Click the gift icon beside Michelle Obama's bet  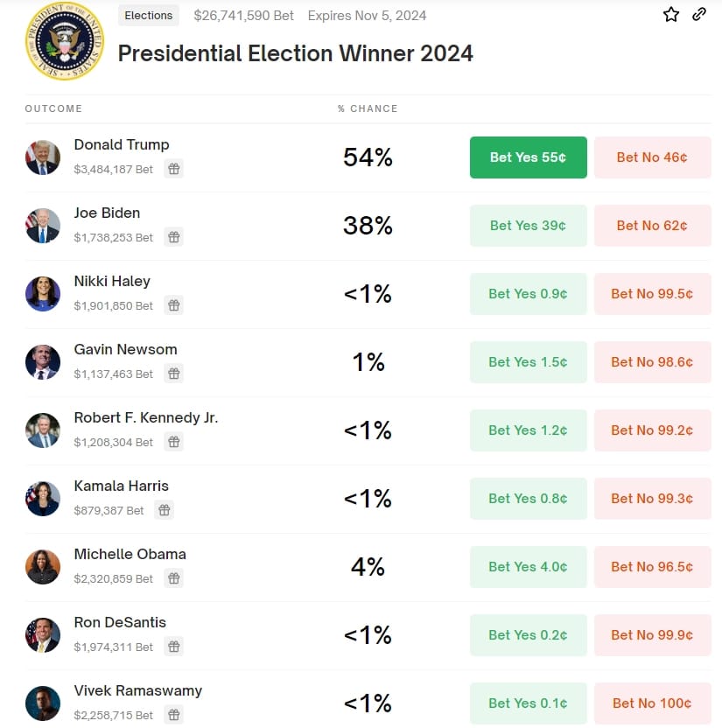click(x=173, y=578)
